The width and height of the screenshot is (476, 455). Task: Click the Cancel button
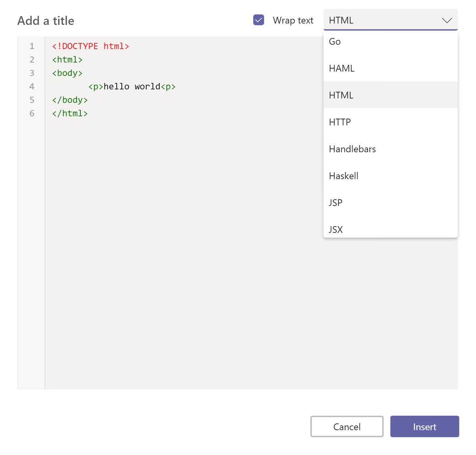347,426
